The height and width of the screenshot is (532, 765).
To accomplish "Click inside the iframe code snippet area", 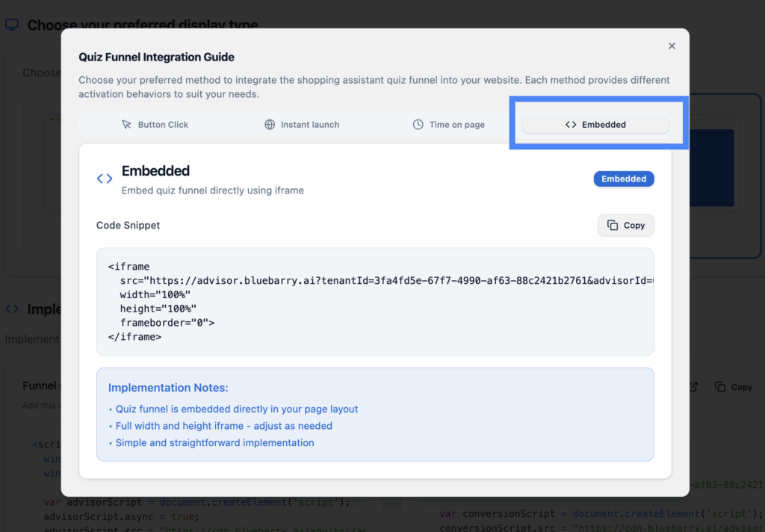I will point(374,301).
